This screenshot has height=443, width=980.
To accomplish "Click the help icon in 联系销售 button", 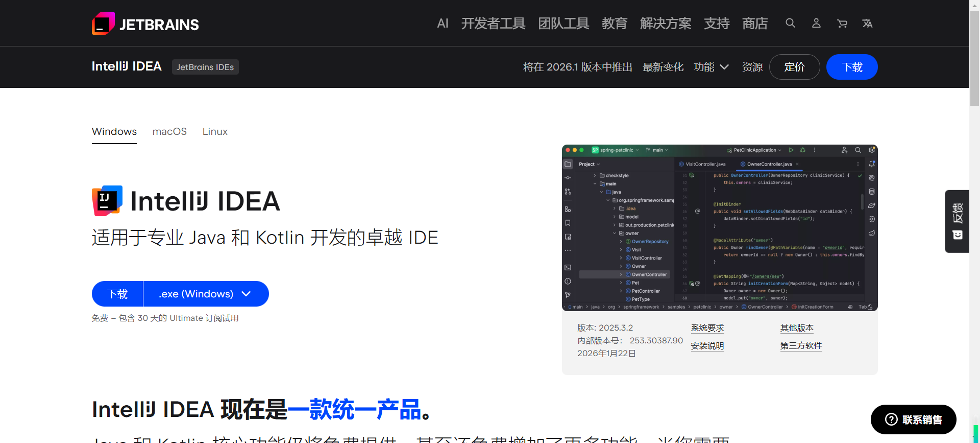I will pyautogui.click(x=891, y=419).
